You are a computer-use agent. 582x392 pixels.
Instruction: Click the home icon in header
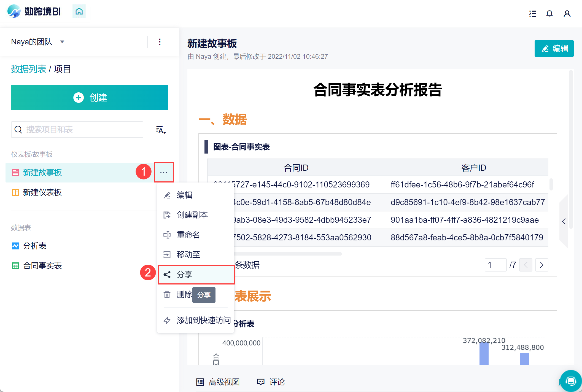79,11
